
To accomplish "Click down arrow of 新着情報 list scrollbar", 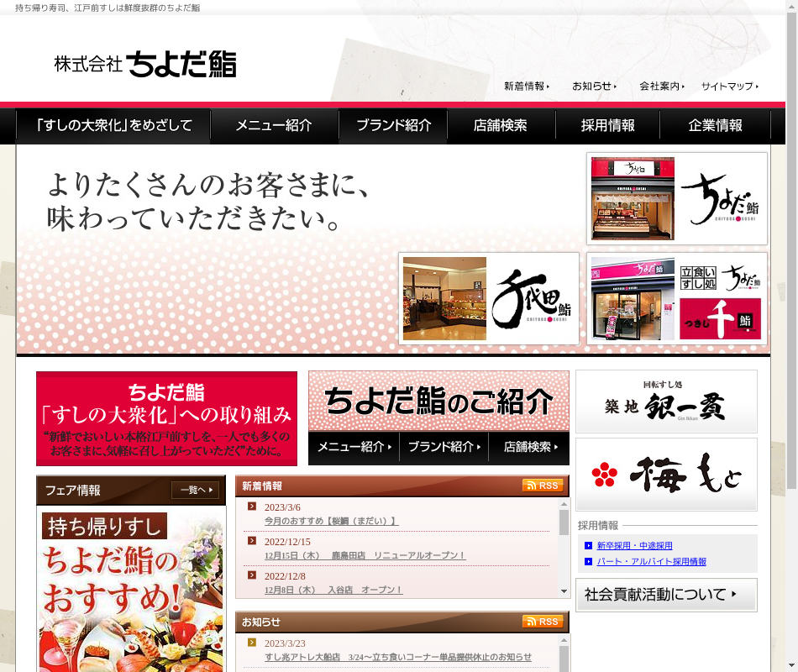I will pos(564,591).
